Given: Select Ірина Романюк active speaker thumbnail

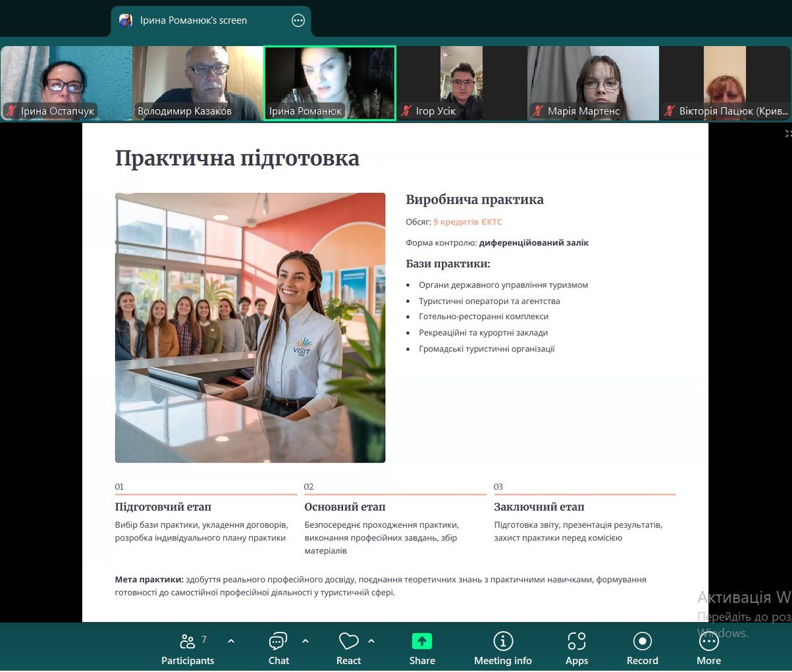Looking at the screenshot, I should tap(329, 82).
